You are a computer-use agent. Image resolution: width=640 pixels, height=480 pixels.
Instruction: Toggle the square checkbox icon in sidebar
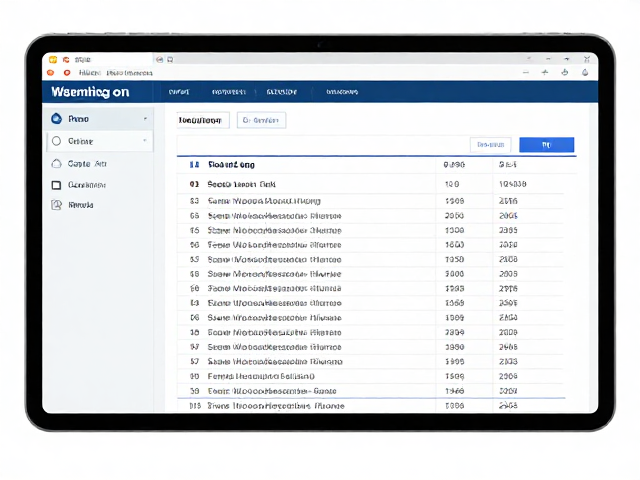[56, 185]
